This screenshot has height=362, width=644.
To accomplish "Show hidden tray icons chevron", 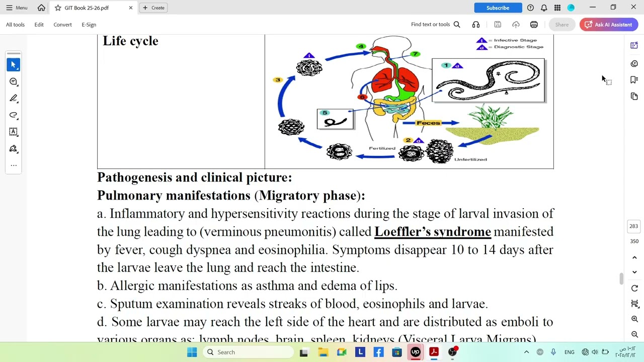I will (x=526, y=352).
